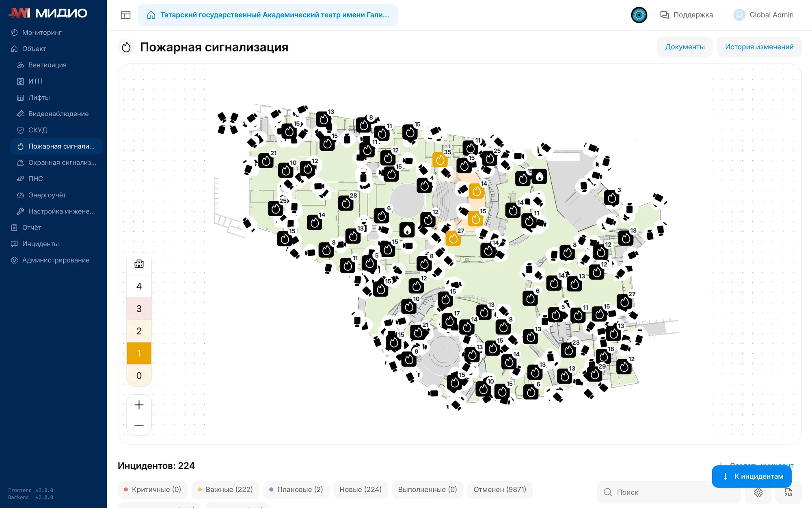This screenshot has width=812, height=508.
Task: Select floor 4 in floor selector
Action: pos(139,287)
